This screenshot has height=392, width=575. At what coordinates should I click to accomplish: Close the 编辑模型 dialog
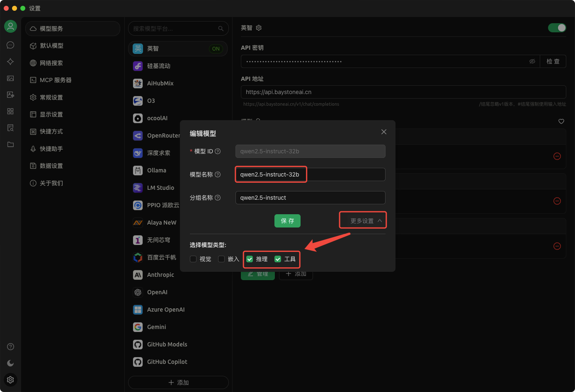point(384,132)
